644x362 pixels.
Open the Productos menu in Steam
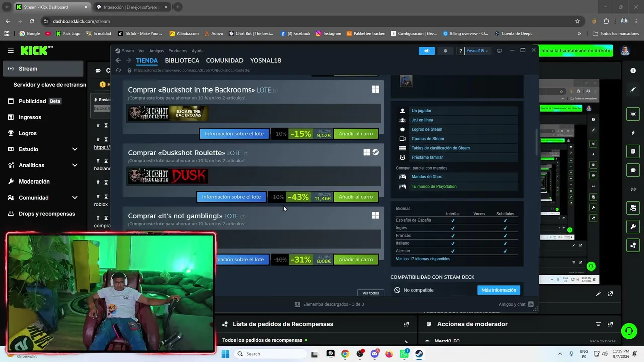click(x=178, y=51)
